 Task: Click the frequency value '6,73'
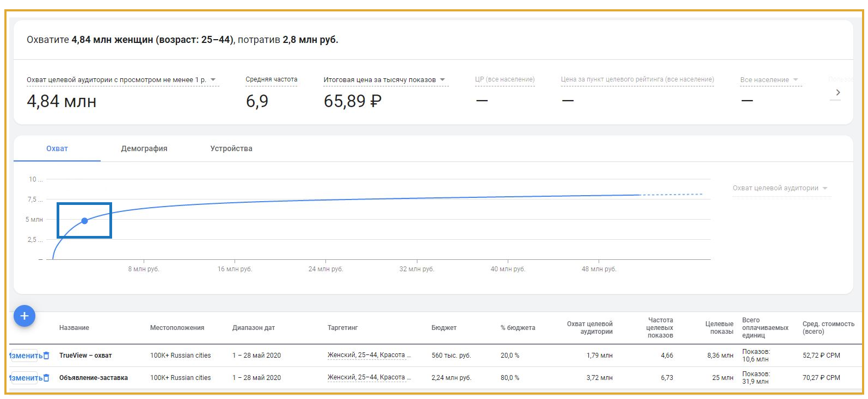(667, 378)
